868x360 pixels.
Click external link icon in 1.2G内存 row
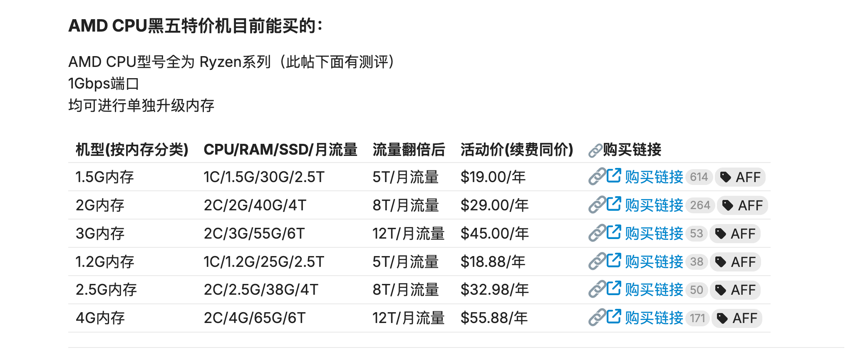pyautogui.click(x=613, y=261)
